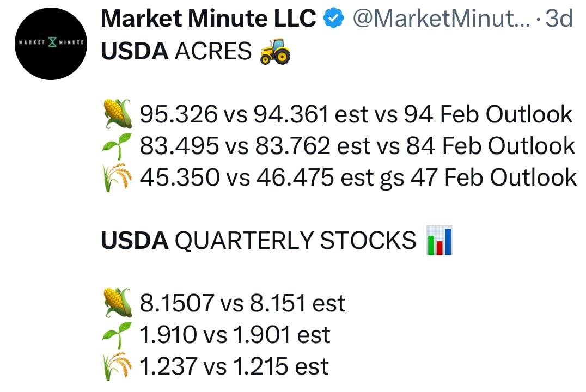Open the Market Minute profile avatar
The width and height of the screenshot is (586, 392).
click(51, 44)
